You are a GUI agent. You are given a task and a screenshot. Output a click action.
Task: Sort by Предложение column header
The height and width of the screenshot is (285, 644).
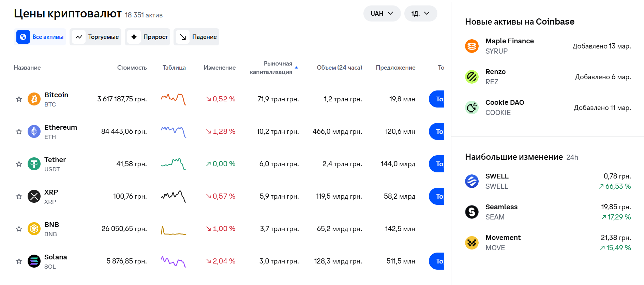click(395, 68)
